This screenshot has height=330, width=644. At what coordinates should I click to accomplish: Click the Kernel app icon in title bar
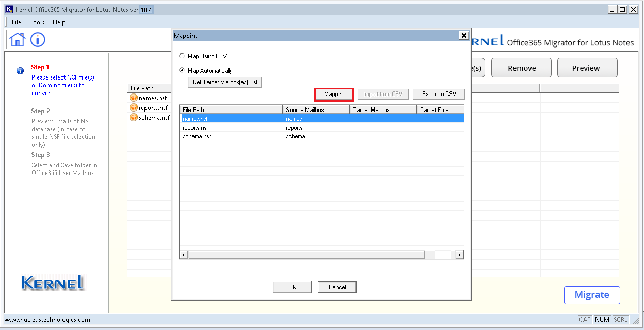pyautogui.click(x=8, y=9)
